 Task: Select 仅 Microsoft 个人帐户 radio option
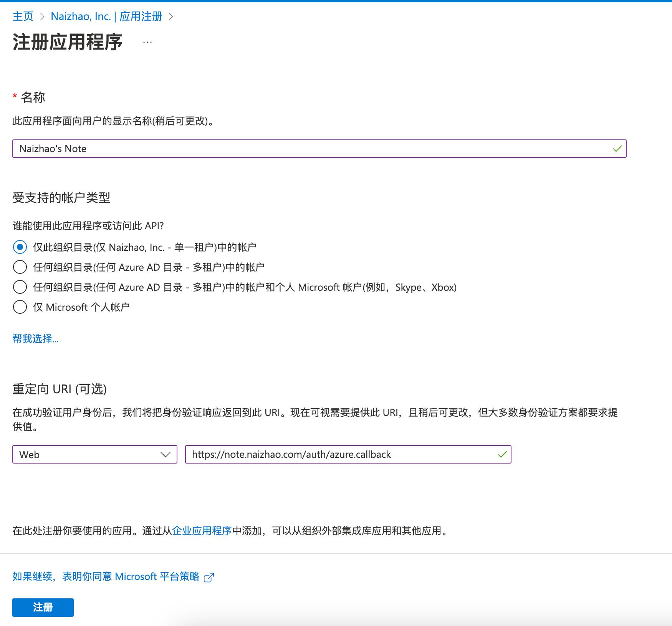click(20, 307)
